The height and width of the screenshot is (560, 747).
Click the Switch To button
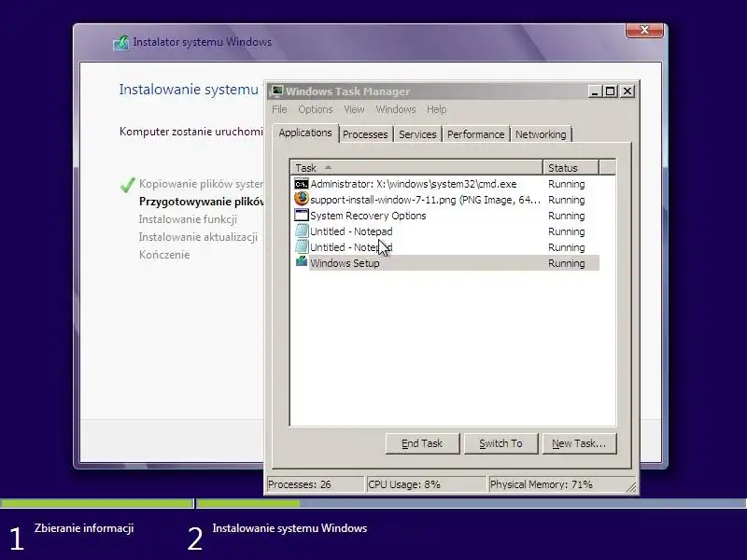click(x=500, y=443)
